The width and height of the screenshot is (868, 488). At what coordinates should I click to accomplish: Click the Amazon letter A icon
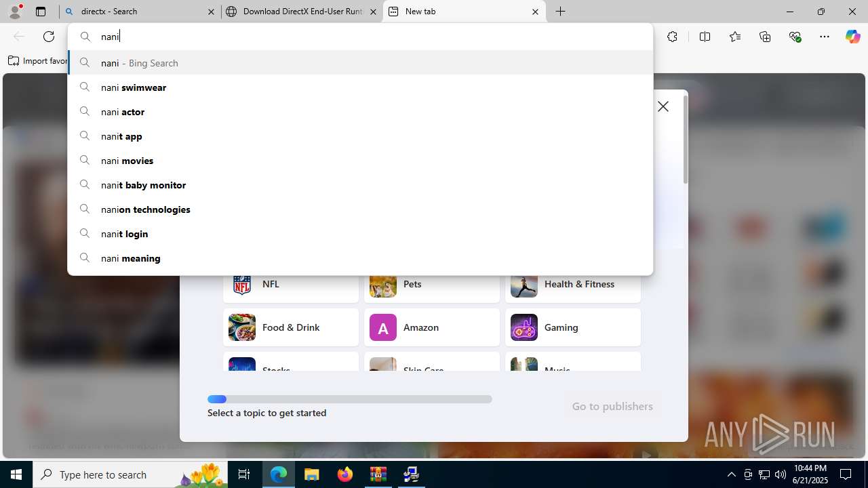point(383,327)
